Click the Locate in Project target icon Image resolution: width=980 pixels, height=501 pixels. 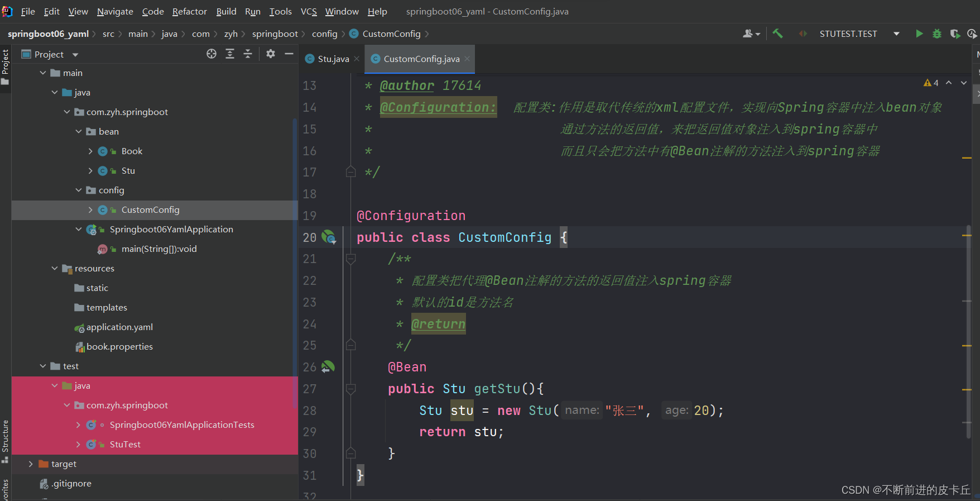(x=212, y=54)
